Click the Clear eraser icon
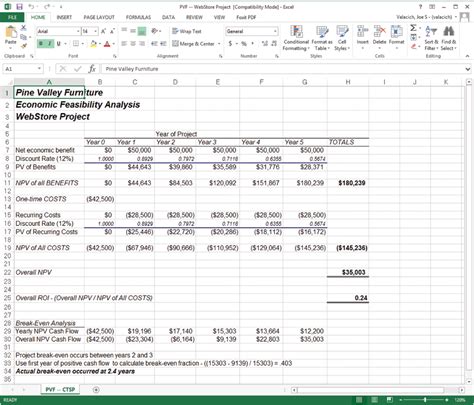Screen dimensions: 474x405 point(413,46)
